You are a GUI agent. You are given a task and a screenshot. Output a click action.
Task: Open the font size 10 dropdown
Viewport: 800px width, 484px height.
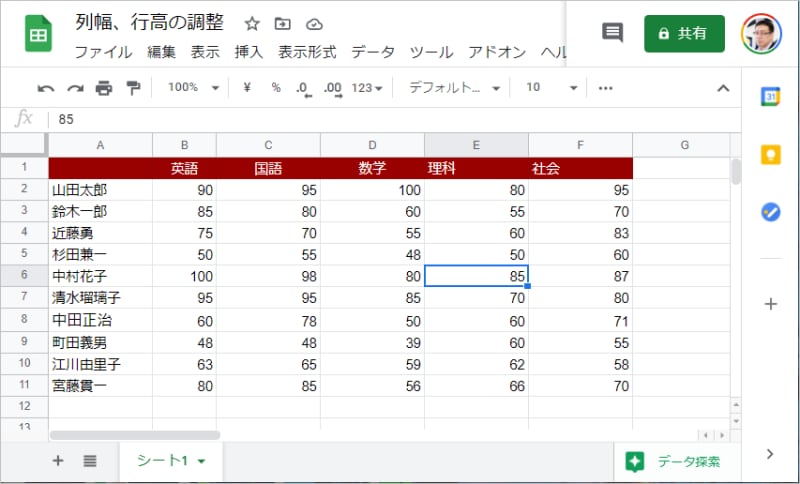pyautogui.click(x=552, y=88)
